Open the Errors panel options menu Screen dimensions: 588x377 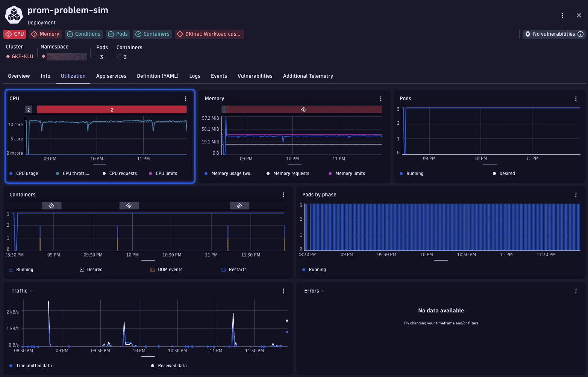576,291
